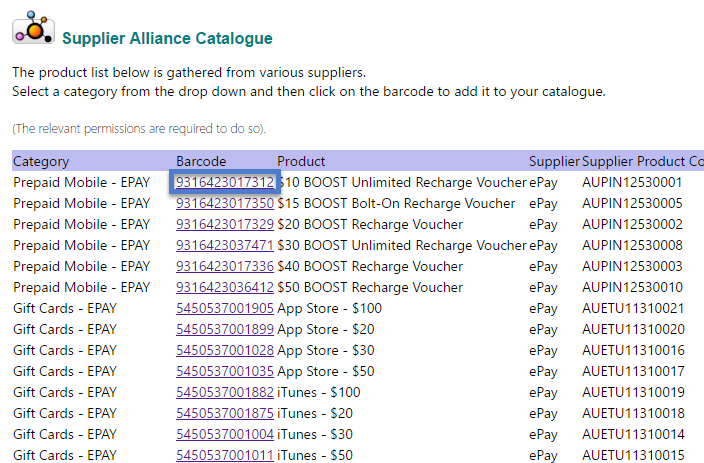Click supplier code AUPIN12530001
704x463 pixels.
coord(632,182)
